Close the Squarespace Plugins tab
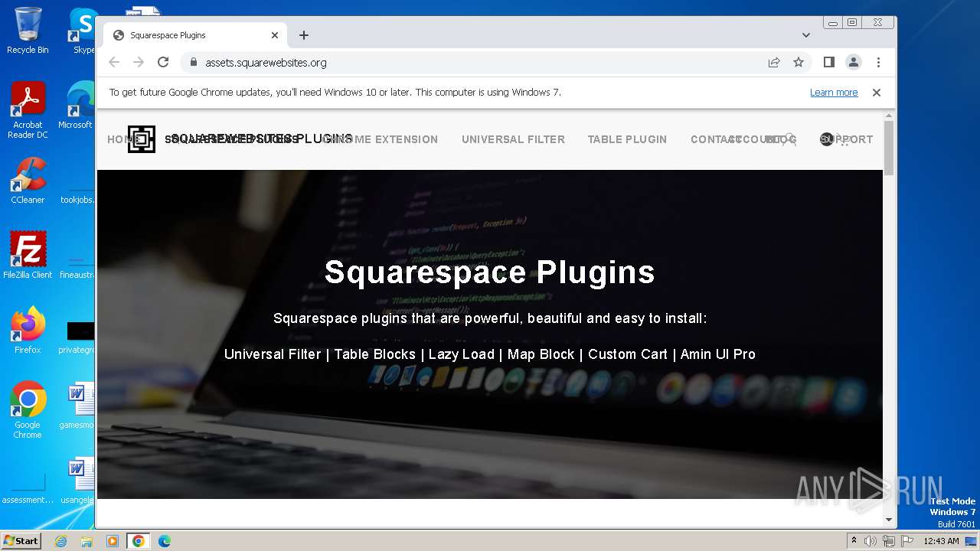 click(x=275, y=35)
